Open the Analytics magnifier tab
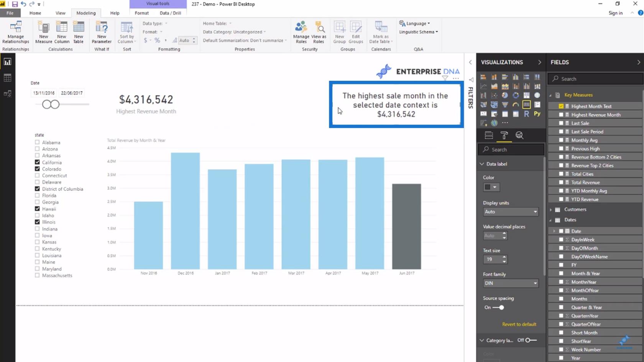644x362 pixels. tap(519, 135)
